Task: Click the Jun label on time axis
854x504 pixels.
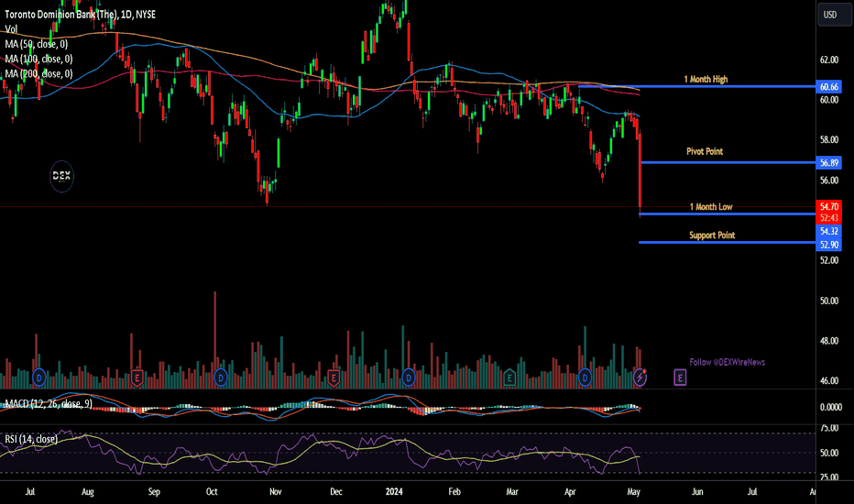Action: click(x=697, y=492)
